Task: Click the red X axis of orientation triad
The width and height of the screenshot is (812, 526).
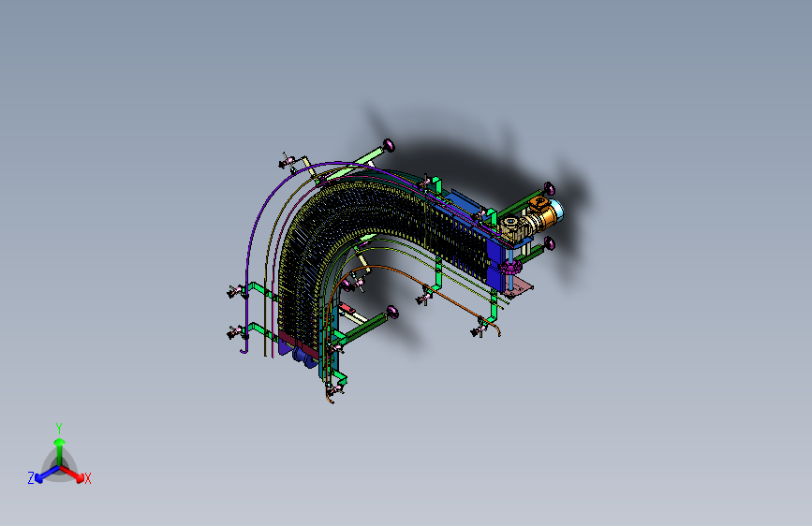Action: 72,474
